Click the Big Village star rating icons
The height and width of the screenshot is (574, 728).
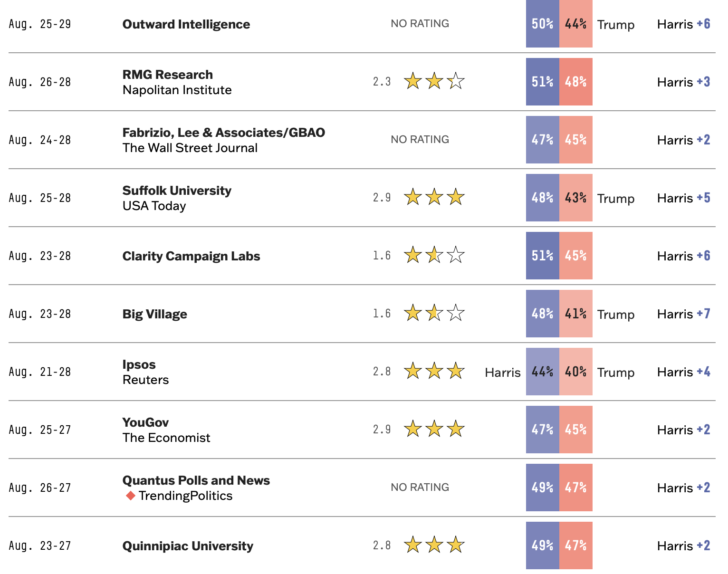tap(434, 313)
